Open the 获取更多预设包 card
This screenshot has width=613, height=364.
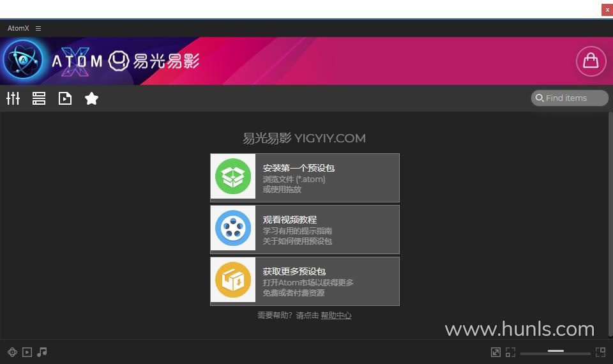tap(305, 281)
